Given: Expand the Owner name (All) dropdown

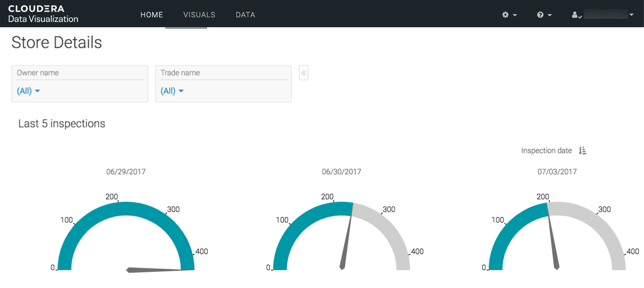Looking at the screenshot, I should pyautogui.click(x=29, y=91).
